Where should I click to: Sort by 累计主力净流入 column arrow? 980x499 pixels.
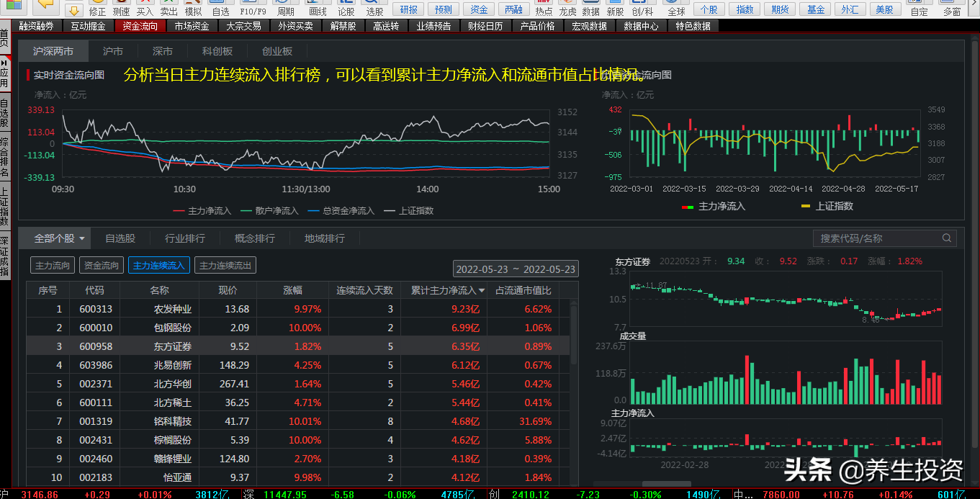(x=482, y=291)
